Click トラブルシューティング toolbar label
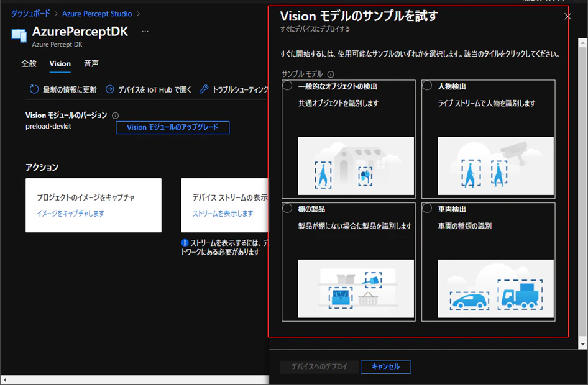Viewport: 588px width, 385px height. pyautogui.click(x=241, y=89)
